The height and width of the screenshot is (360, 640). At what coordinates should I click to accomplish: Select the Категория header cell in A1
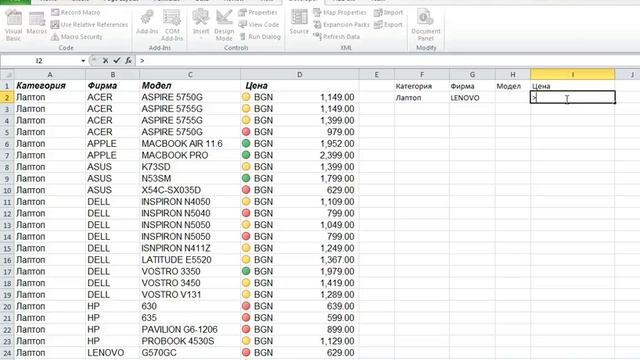(50, 86)
